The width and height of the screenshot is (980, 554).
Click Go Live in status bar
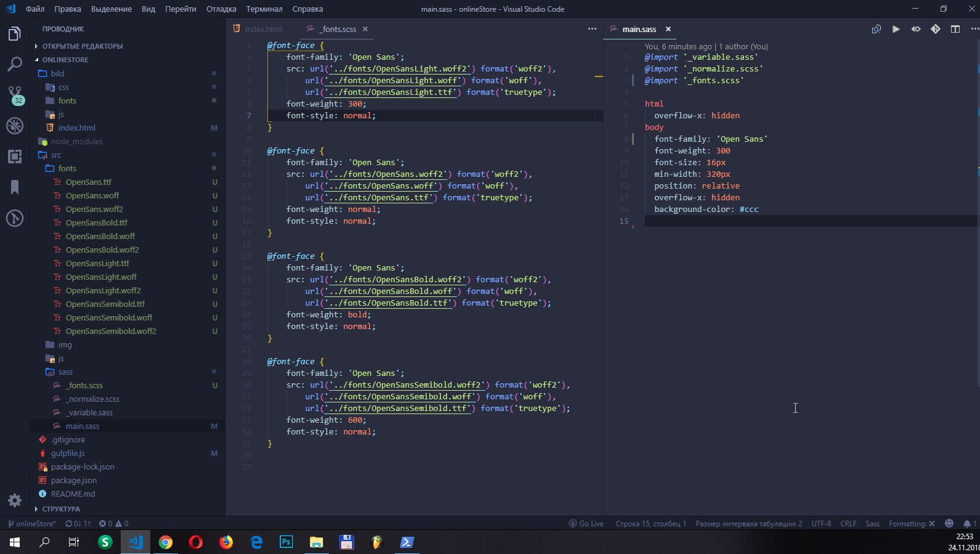click(586, 524)
